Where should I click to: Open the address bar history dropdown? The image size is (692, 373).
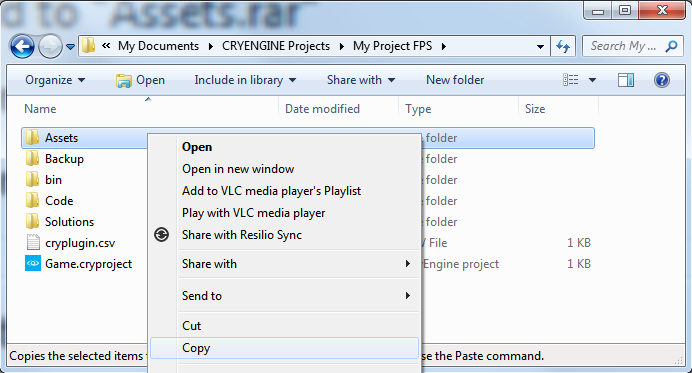click(540, 46)
